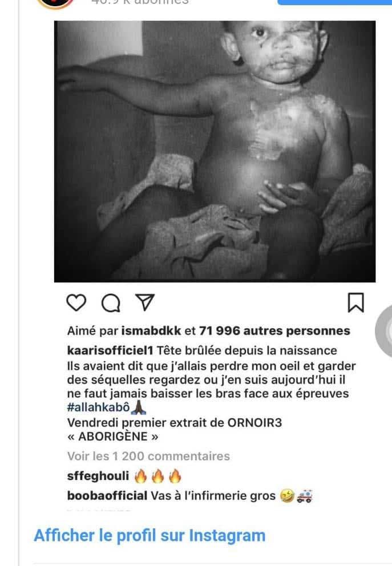This screenshot has width=392, height=566.
Task: Open comments via speech bubble icon
Action: [x=111, y=303]
